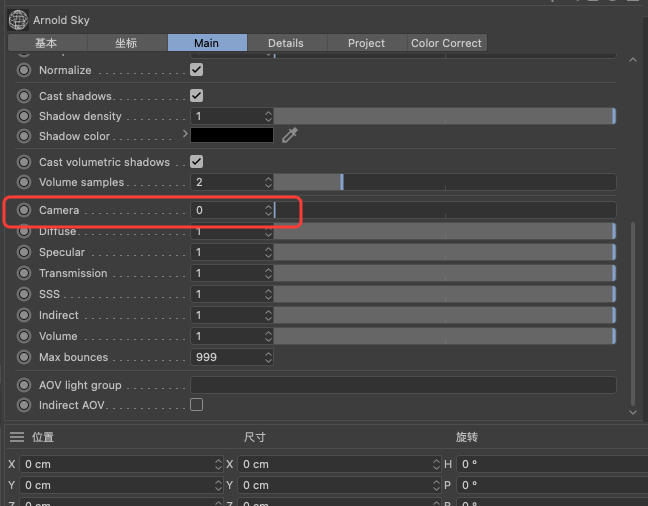Expand the Shadow color arrow
The image size is (648, 506).
pos(185,134)
